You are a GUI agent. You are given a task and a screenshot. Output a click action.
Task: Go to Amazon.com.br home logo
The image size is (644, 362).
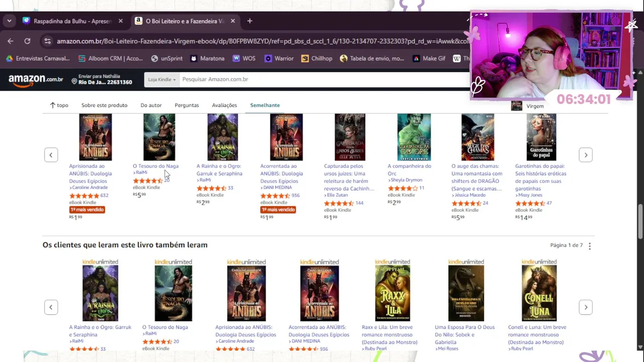coord(36,80)
